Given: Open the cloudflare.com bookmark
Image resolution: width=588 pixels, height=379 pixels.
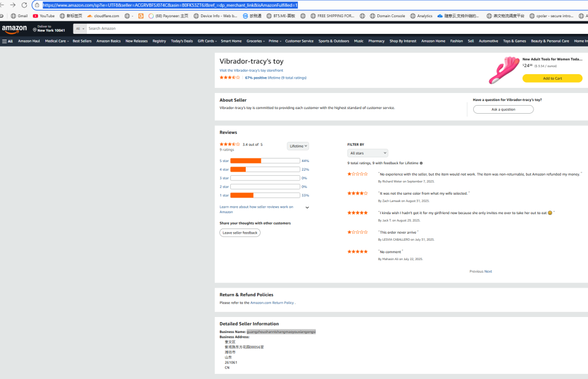Looking at the screenshot, I should (x=103, y=16).
